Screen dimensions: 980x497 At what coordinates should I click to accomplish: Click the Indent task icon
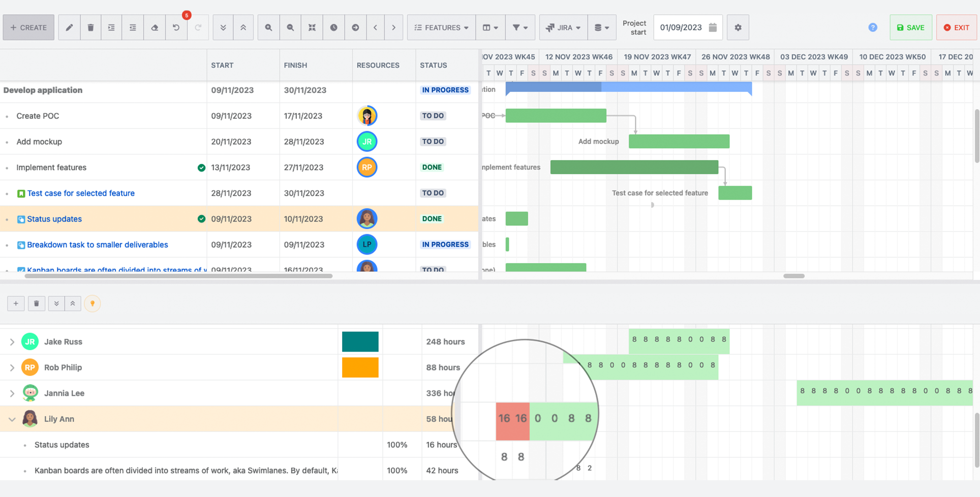(111, 27)
